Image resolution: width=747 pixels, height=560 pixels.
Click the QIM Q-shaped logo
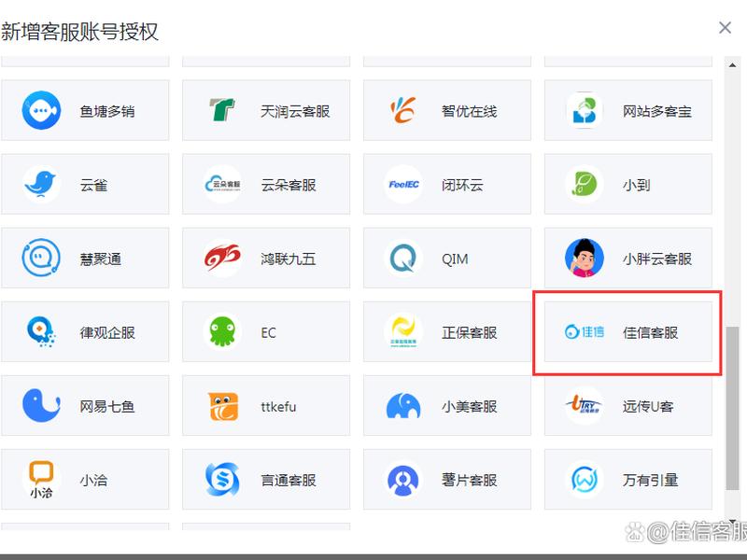pos(403,259)
